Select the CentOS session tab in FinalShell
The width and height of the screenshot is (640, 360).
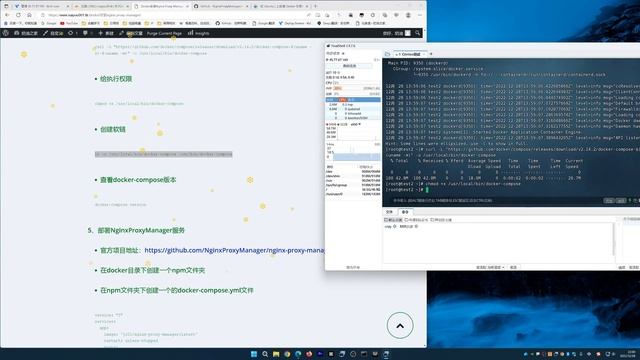tap(410, 54)
